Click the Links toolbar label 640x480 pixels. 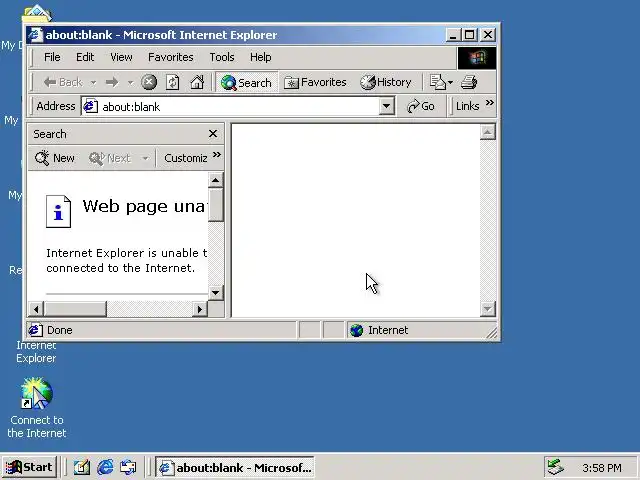pyautogui.click(x=467, y=106)
